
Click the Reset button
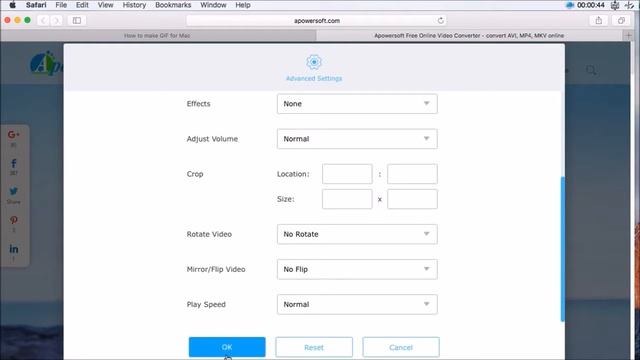314,347
